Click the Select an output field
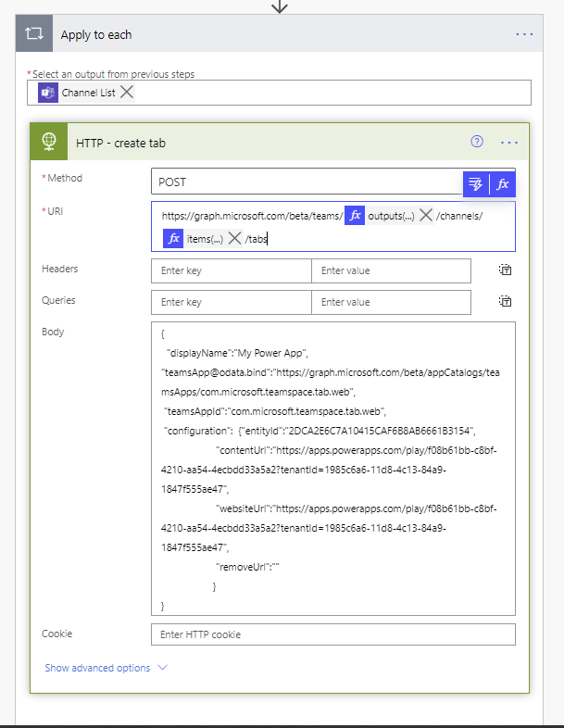The height and width of the screenshot is (728, 564). [279, 93]
